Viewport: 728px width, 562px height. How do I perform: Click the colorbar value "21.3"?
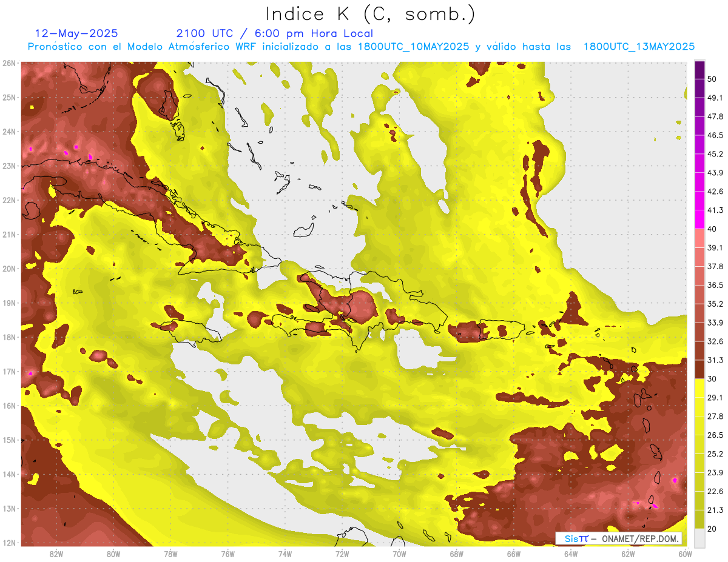point(715,510)
